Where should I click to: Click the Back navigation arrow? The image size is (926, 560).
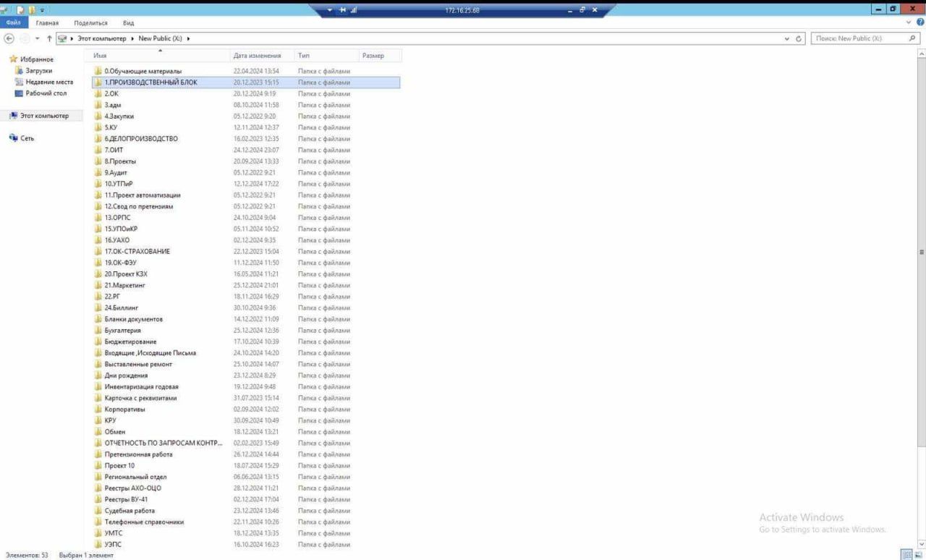click(9, 38)
